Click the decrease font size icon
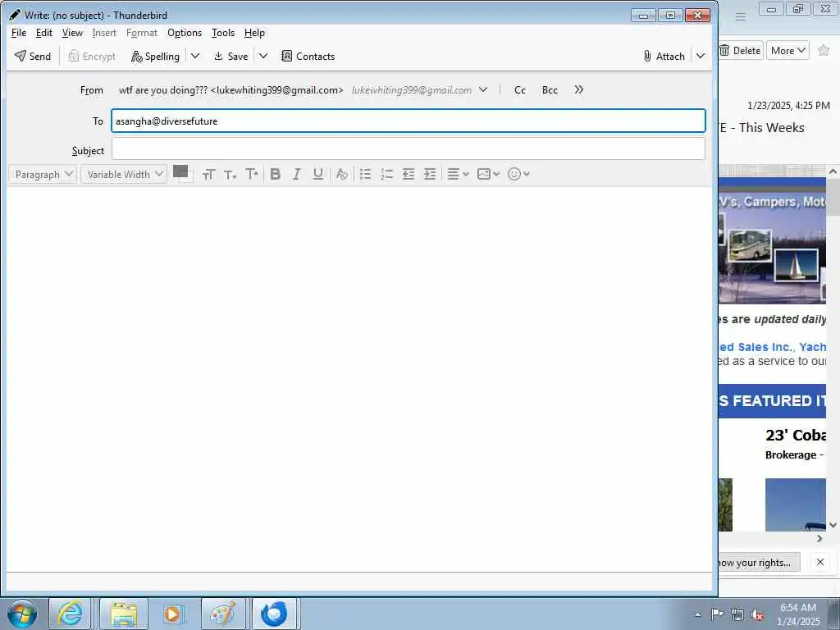The image size is (840, 630). pos(231,174)
